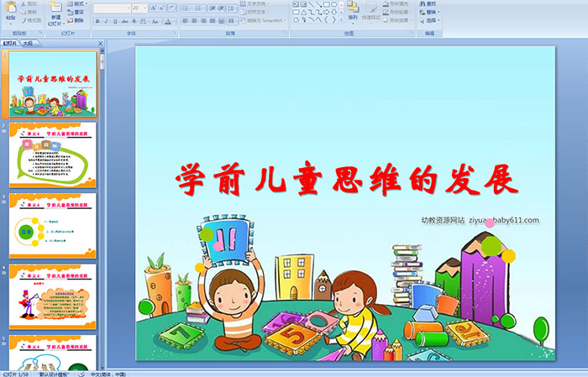
Task: Click the Find (查找) binoculars button
Action: (428, 3)
